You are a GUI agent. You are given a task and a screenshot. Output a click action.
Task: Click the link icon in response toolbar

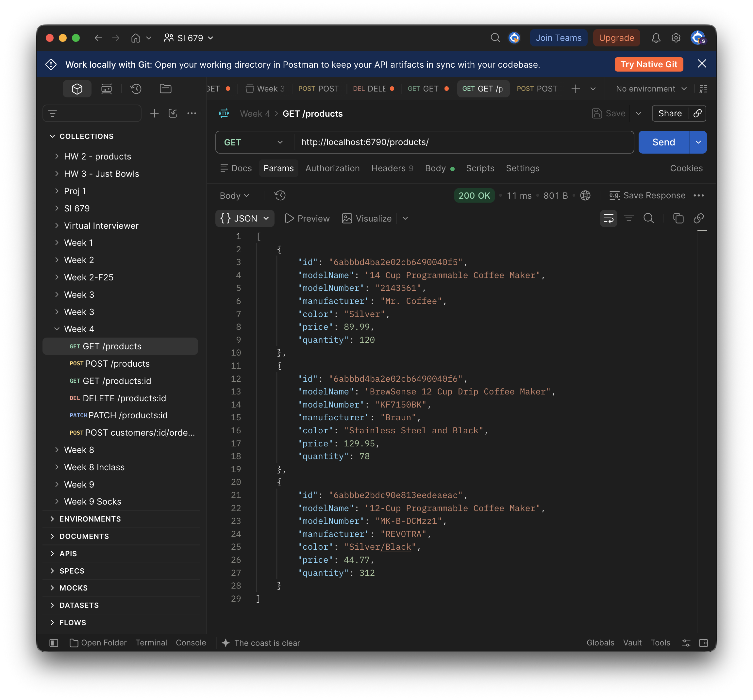(698, 219)
